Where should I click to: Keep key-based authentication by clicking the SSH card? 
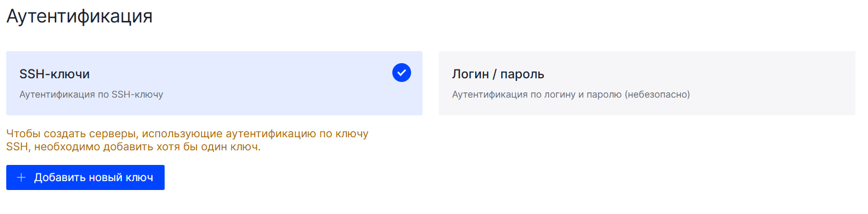(214, 83)
